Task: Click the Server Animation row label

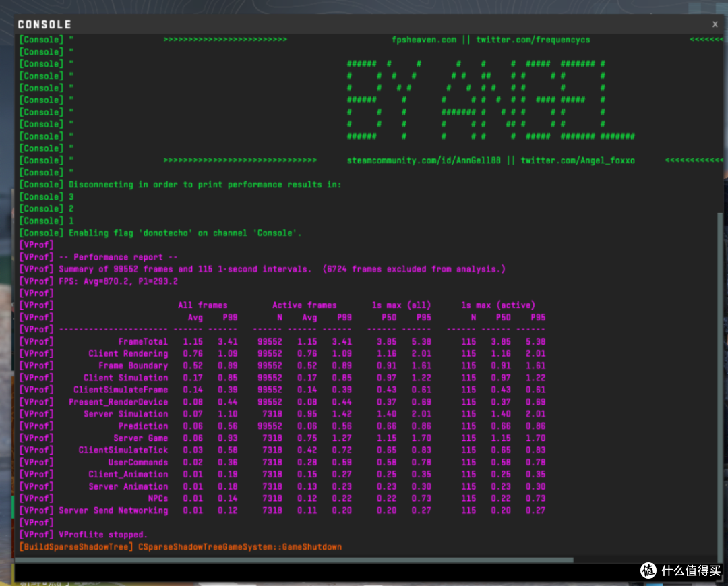Action: (x=128, y=487)
